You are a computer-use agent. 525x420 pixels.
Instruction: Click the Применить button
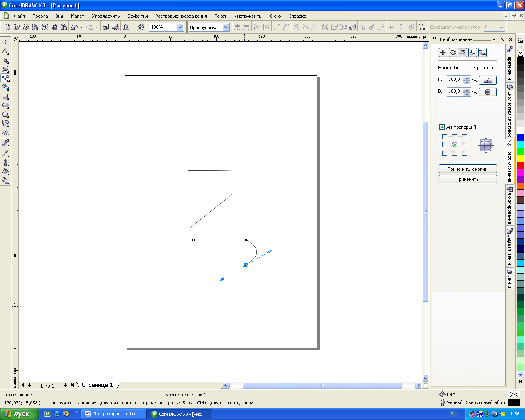point(468,179)
